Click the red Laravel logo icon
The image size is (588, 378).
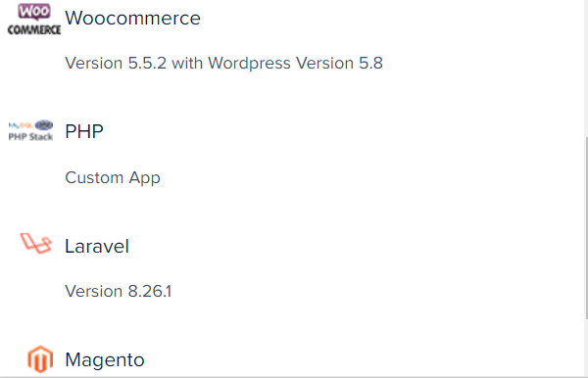pos(36,243)
